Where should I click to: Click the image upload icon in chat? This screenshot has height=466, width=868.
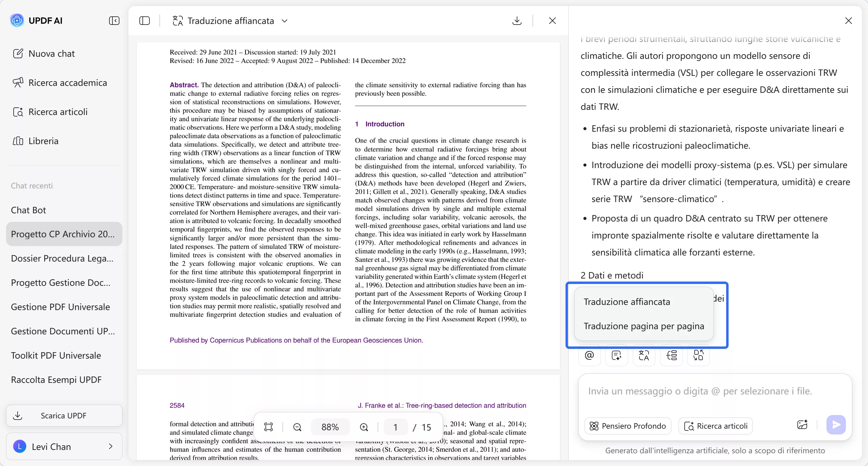[x=802, y=425]
